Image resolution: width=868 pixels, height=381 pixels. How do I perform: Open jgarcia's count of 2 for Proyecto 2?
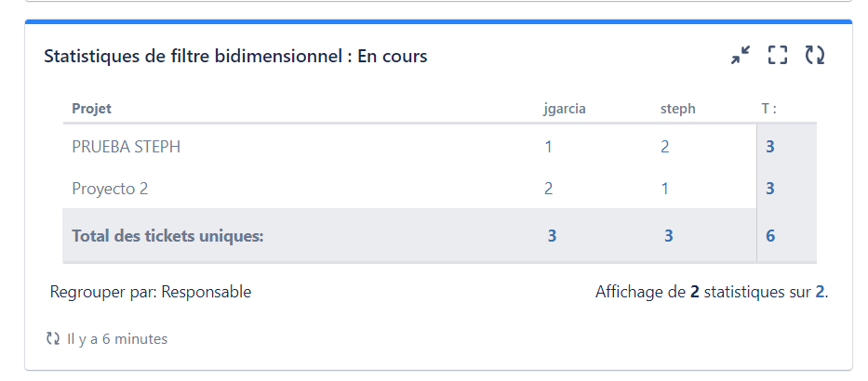[549, 189]
